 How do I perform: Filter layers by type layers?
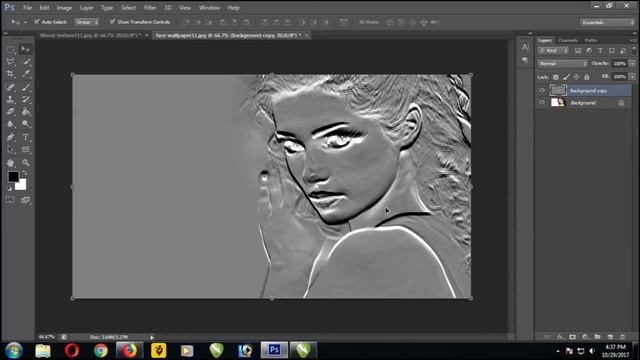(x=600, y=51)
